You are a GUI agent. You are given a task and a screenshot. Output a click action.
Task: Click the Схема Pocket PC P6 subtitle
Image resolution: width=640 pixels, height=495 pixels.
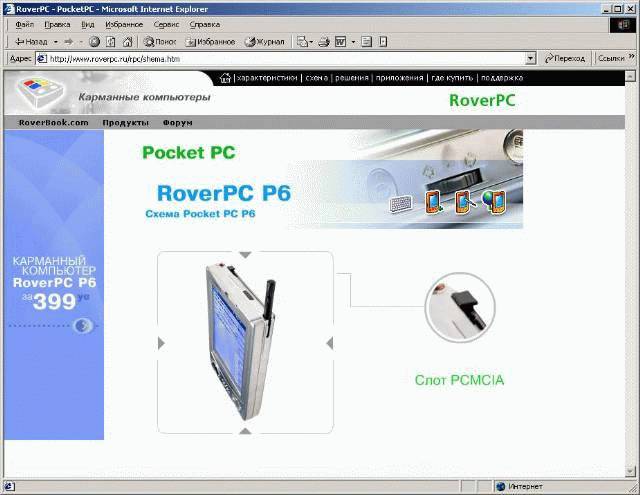pos(200,214)
